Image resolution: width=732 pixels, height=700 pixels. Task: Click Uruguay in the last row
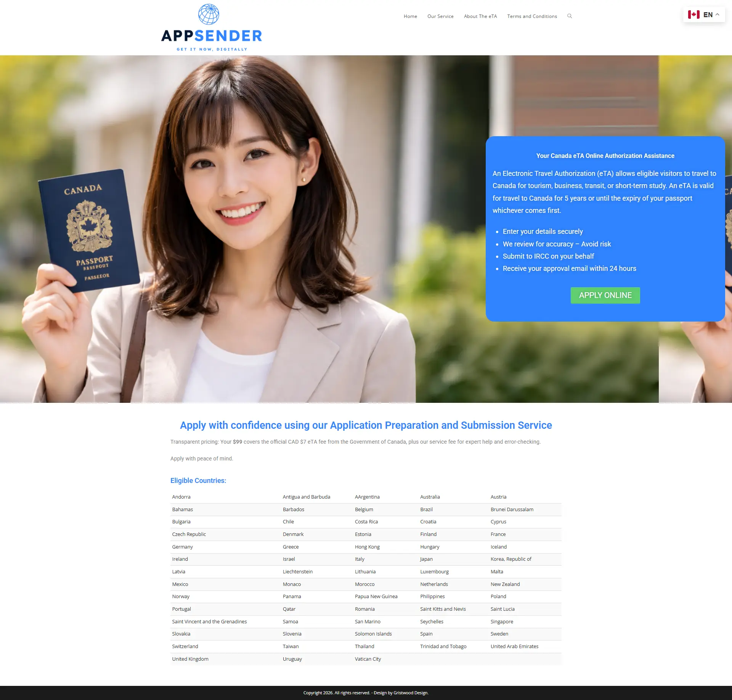[292, 659]
